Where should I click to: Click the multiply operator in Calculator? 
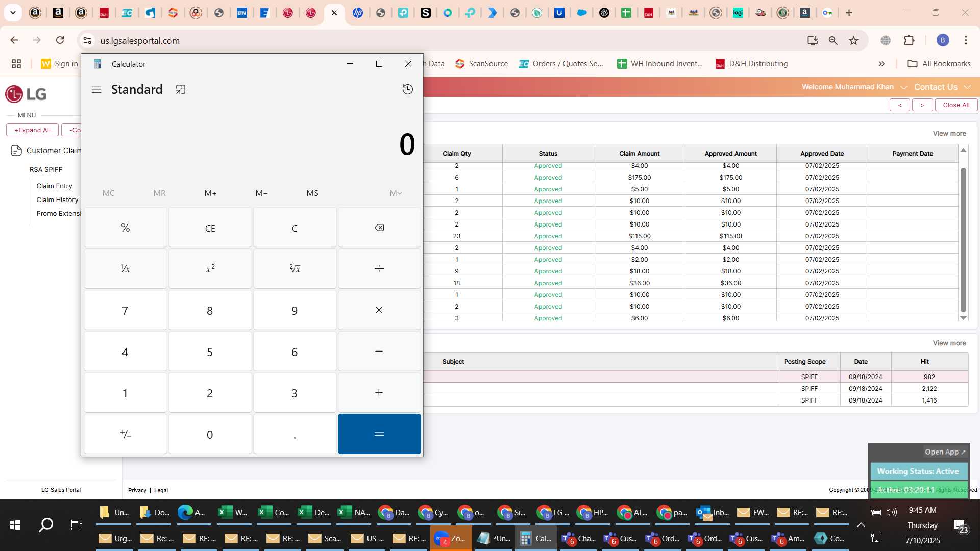pos(379,310)
